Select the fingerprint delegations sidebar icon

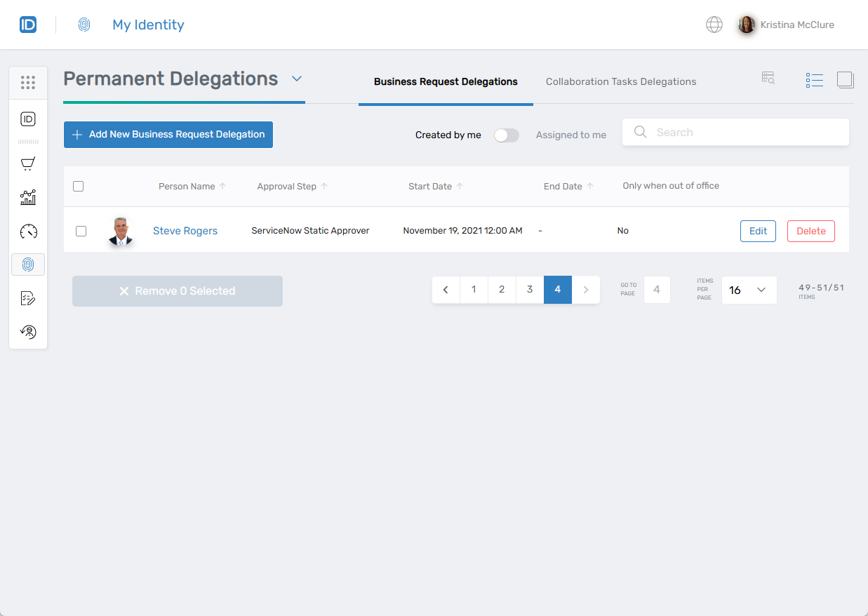pyautogui.click(x=27, y=265)
